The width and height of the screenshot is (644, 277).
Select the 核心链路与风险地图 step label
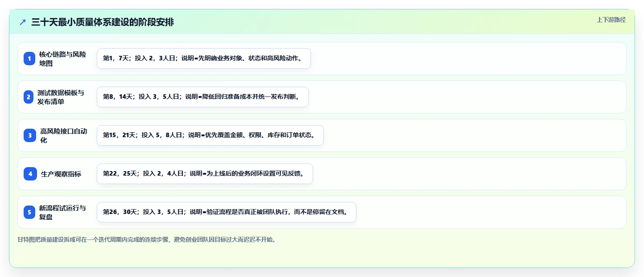tap(62, 59)
